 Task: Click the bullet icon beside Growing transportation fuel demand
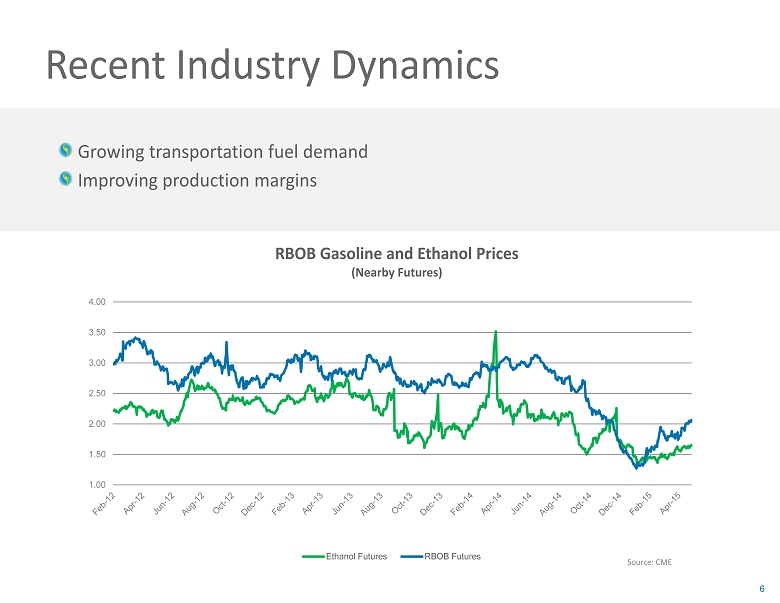pos(65,152)
